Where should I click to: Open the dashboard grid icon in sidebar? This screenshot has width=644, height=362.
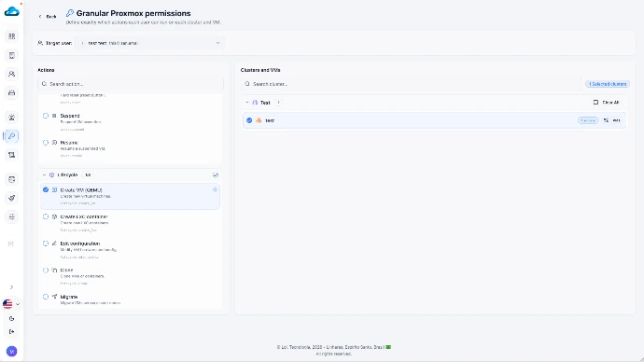coord(11,36)
